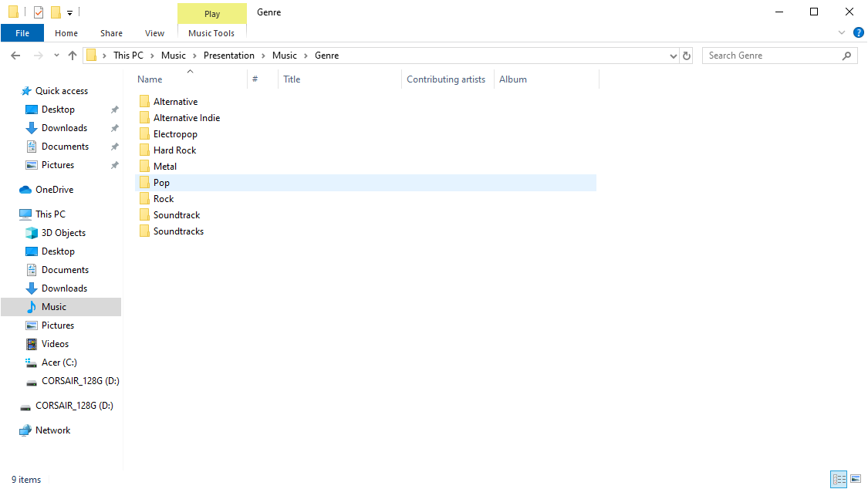Open the Share ribbon tab

[x=111, y=33]
